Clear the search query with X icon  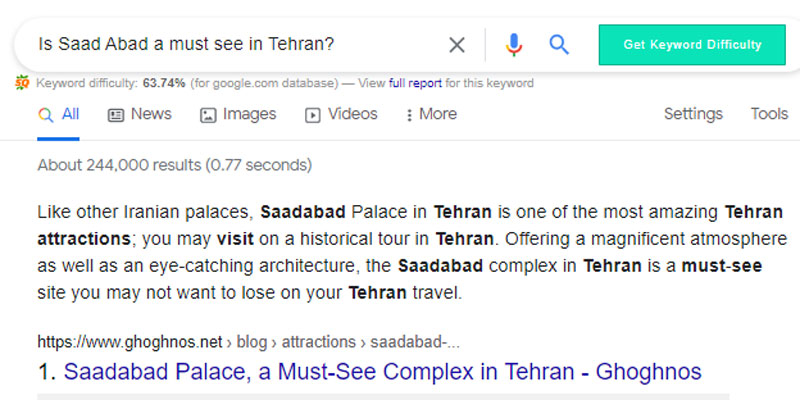point(457,45)
